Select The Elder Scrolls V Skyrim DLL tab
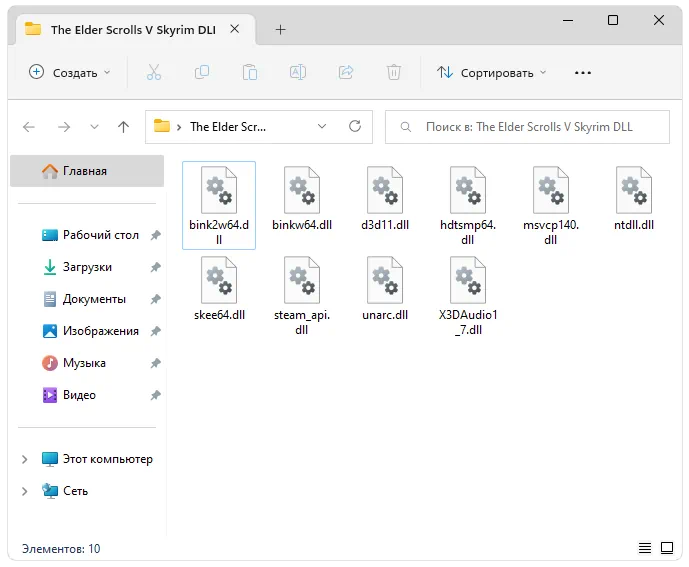This screenshot has width=689, height=567. pyautogui.click(x=133, y=30)
